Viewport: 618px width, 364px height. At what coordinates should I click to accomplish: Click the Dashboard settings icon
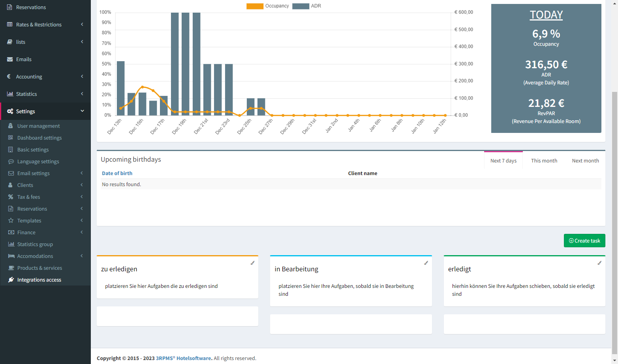[x=11, y=138]
